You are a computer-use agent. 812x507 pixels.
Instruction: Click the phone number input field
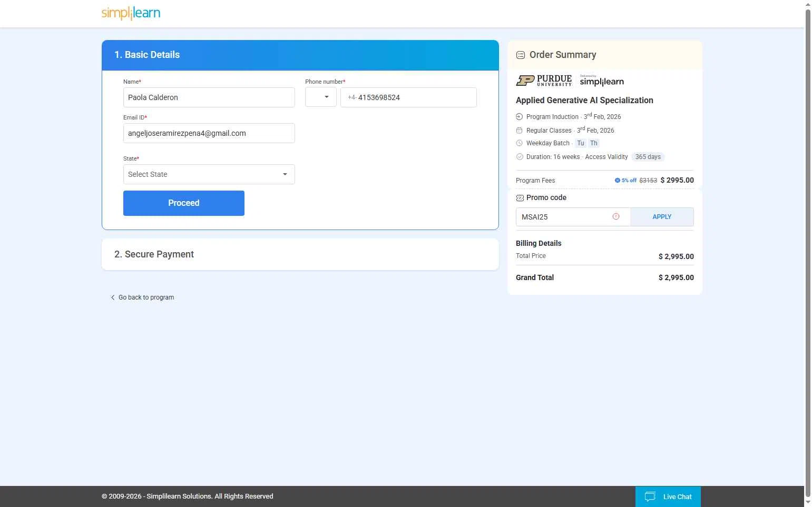(x=408, y=97)
